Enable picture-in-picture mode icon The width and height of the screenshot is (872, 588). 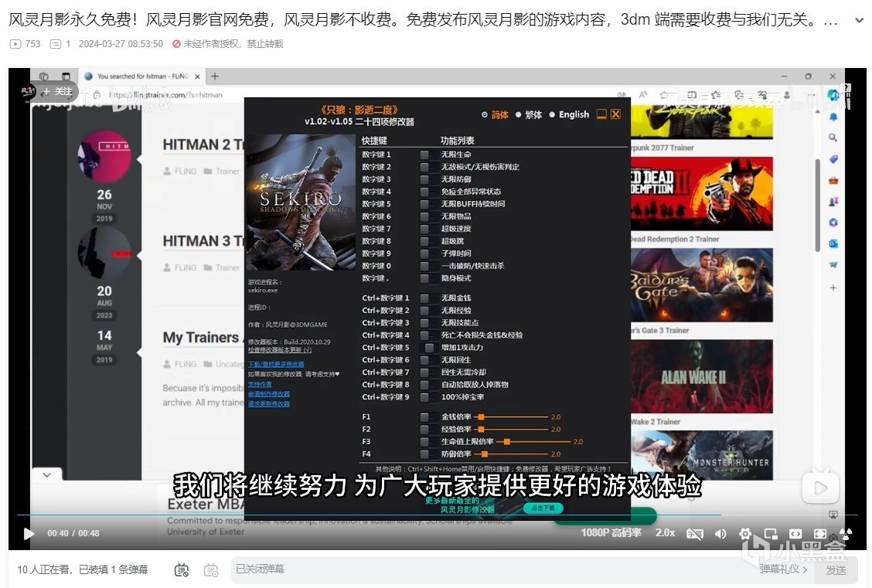pyautogui.click(x=771, y=534)
